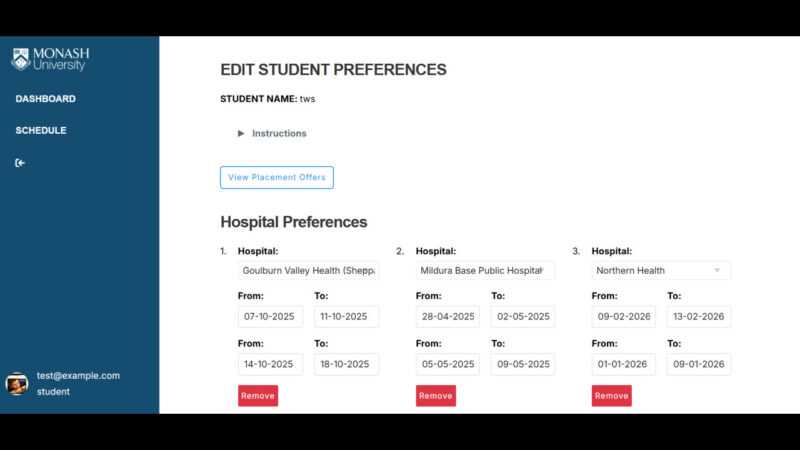This screenshot has width=800, height=450.
Task: Select the To date field showing 09-05-2025
Action: [x=523, y=364]
